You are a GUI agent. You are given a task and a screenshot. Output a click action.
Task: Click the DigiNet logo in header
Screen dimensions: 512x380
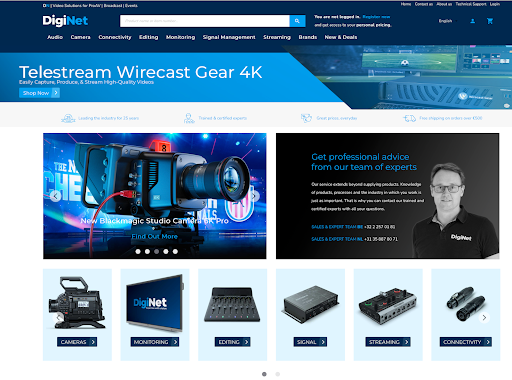pyautogui.click(x=65, y=21)
